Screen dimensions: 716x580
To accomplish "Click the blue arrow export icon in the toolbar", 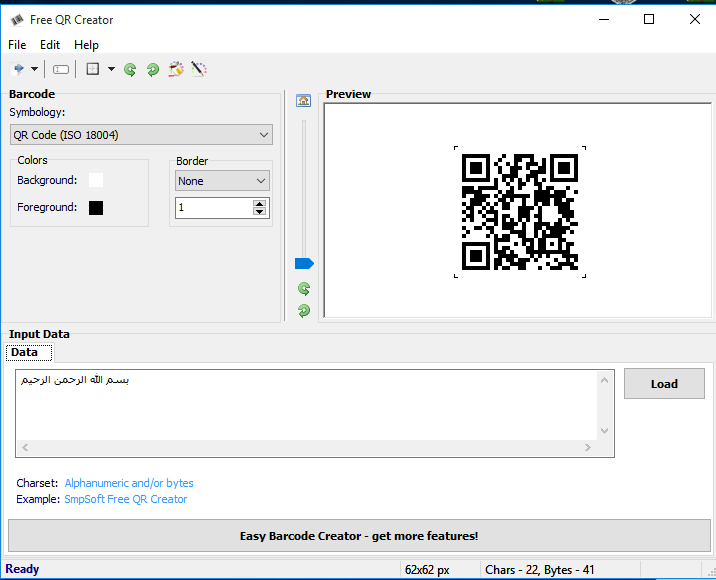I will coord(19,69).
